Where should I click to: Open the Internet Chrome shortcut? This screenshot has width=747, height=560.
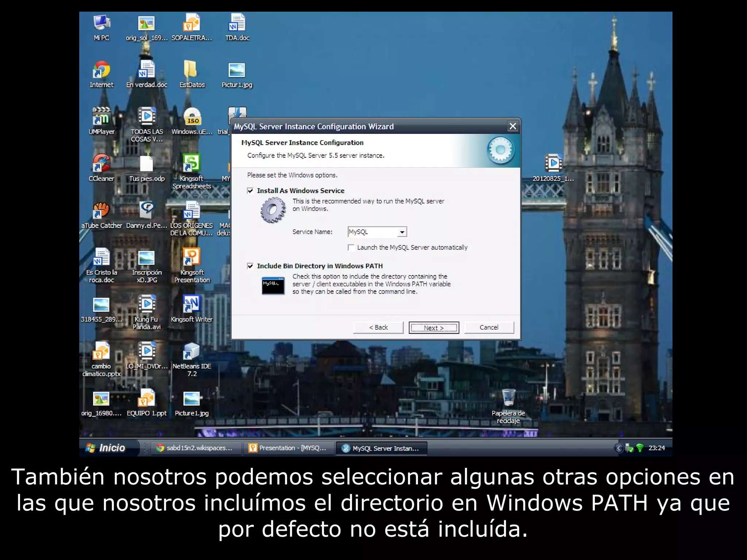(101, 75)
